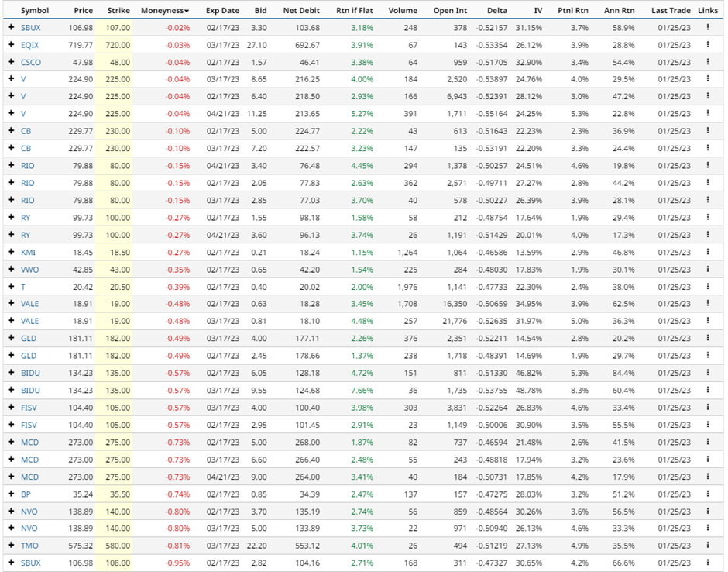Expand the RIO row expiring 02/17/23
Screen dimensions: 728x572
pyautogui.click(x=11, y=183)
